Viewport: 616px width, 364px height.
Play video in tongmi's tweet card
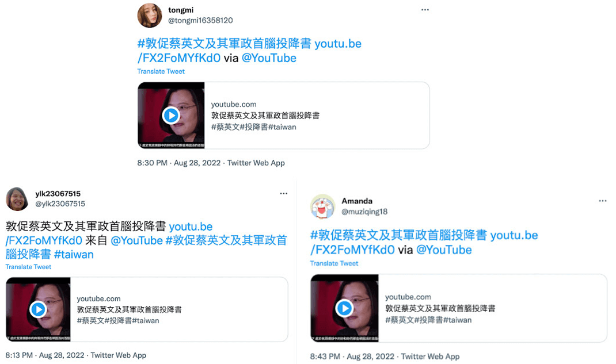171,116
